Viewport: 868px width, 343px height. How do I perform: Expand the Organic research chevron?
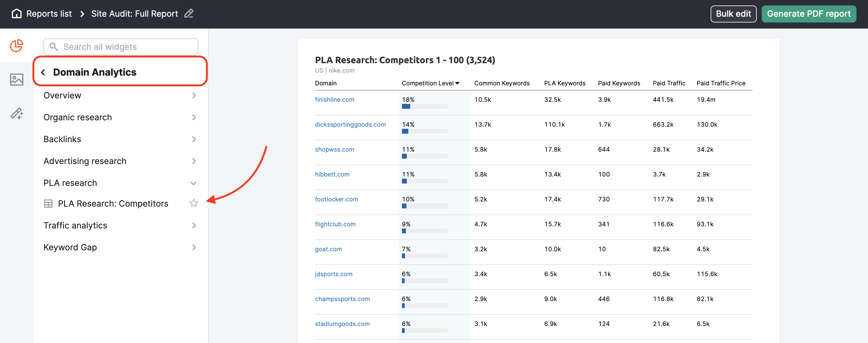click(194, 117)
